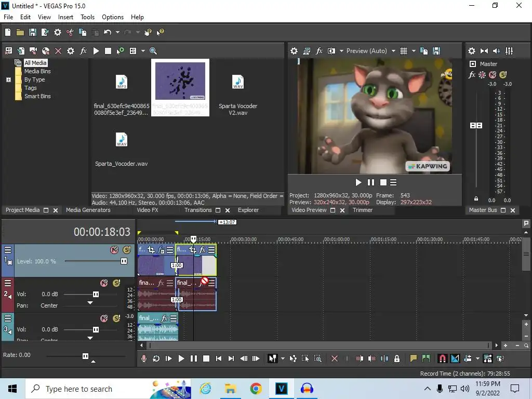Select Sparta_Vocoder.wav media file
The width and height of the screenshot is (532, 399).
122,149
